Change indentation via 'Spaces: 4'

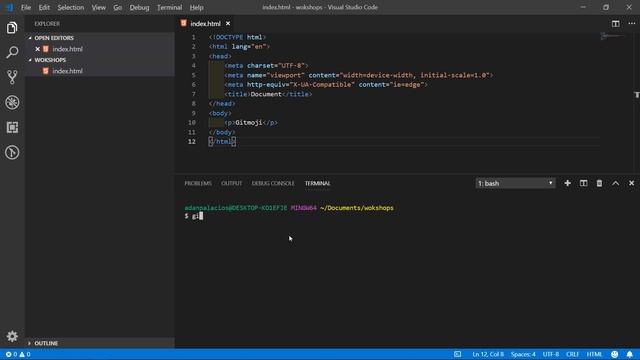[x=523, y=354]
